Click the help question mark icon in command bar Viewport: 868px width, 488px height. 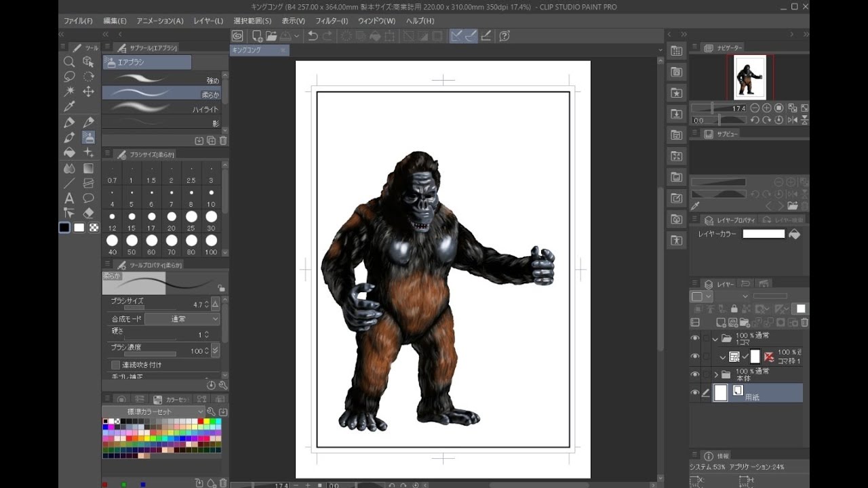(505, 36)
